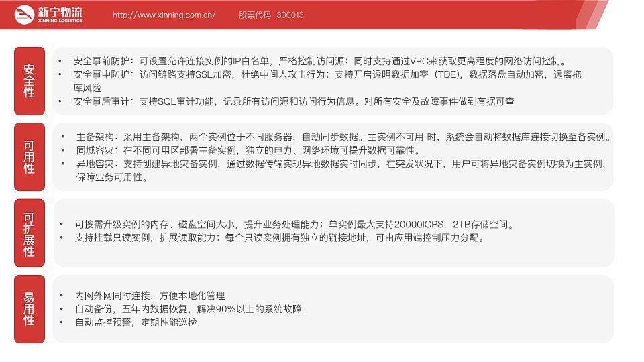
Task: Click the 新宁物流 company name text
Action: [60, 12]
